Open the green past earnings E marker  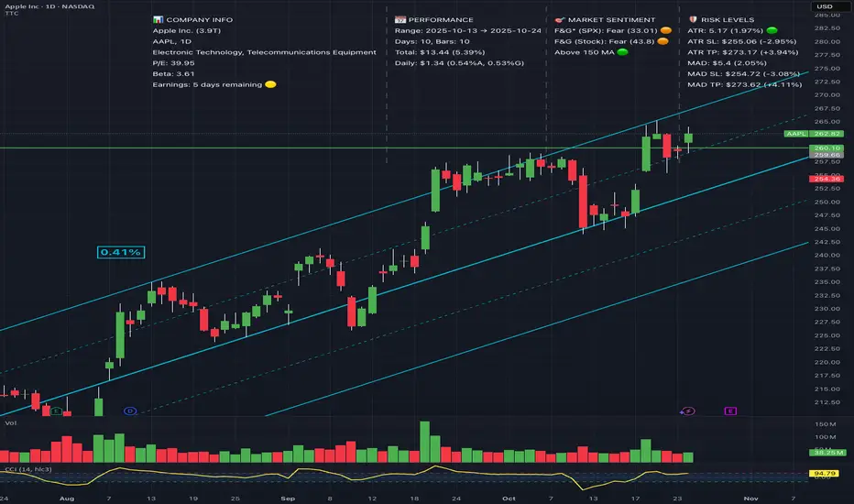(56, 411)
